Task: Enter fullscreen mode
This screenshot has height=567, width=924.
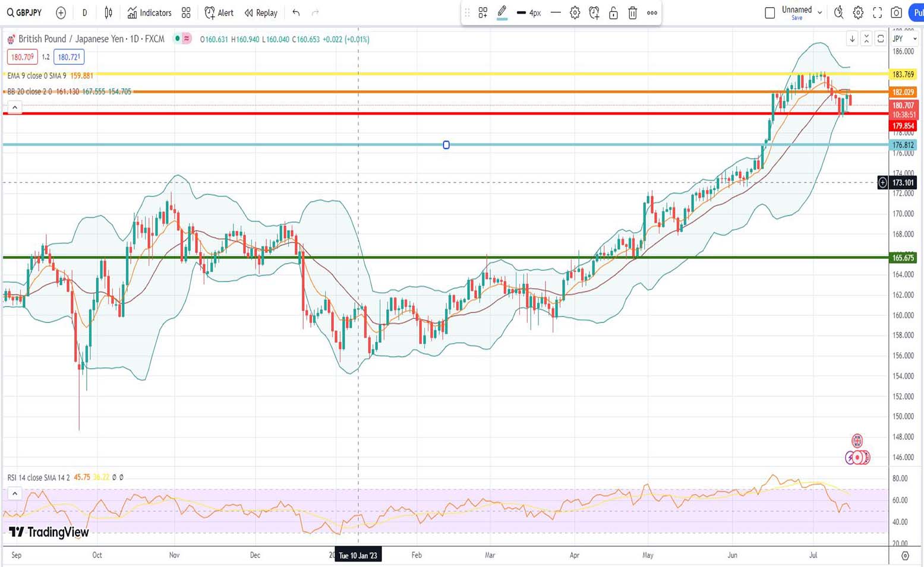Action: (877, 12)
